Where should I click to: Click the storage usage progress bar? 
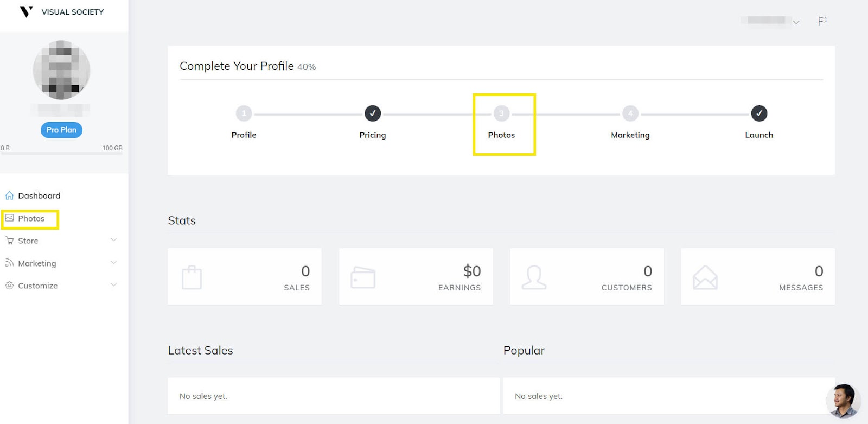point(61,154)
